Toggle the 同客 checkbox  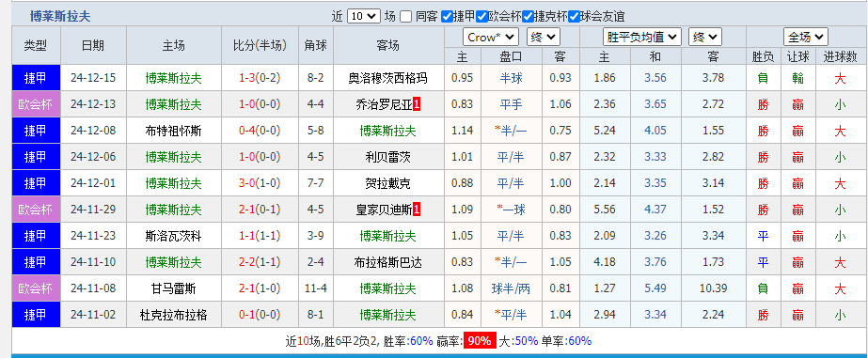click(405, 17)
